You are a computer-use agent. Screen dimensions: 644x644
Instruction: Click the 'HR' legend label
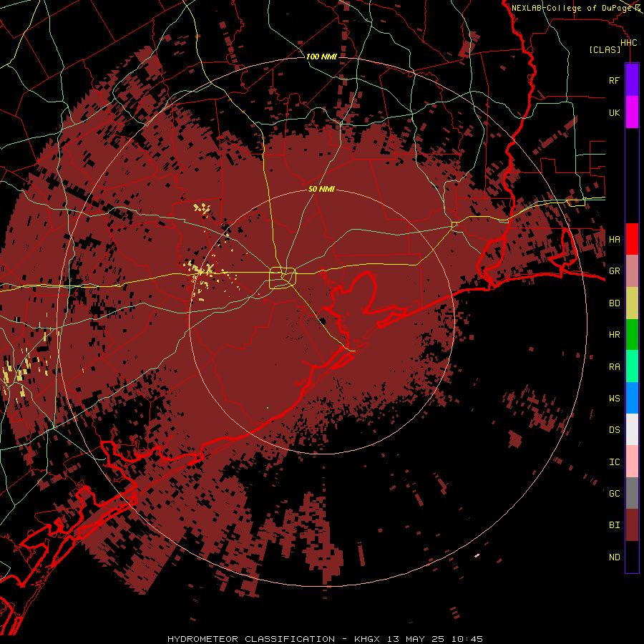(614, 335)
